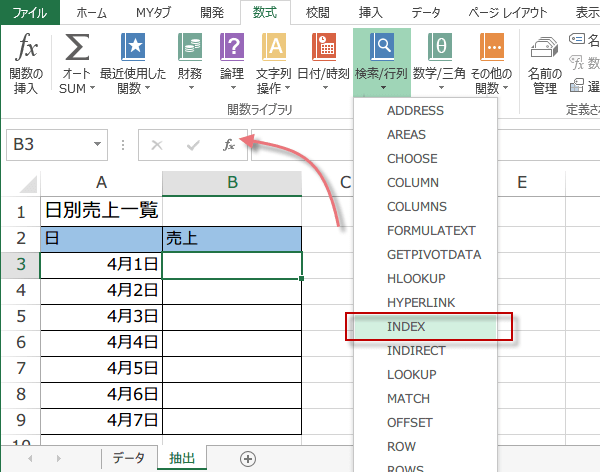This screenshot has width=600, height=472.
Task: Add a new sheet with plus icon
Action: pos(248,459)
